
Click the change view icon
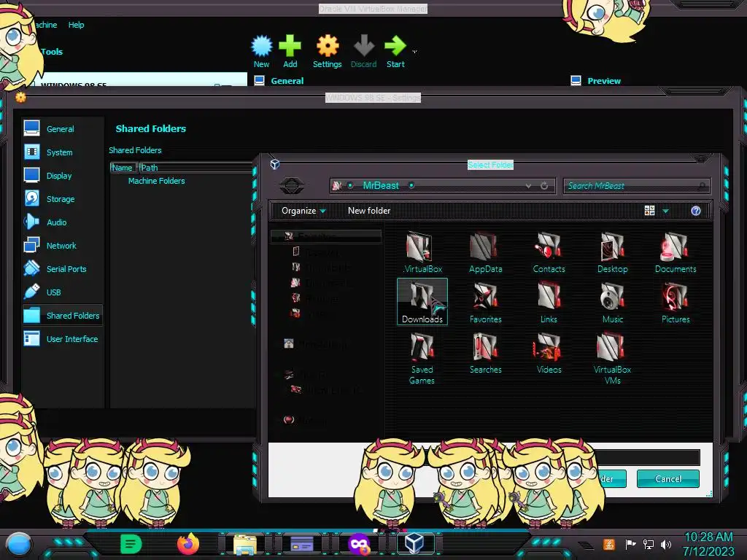[x=649, y=211]
